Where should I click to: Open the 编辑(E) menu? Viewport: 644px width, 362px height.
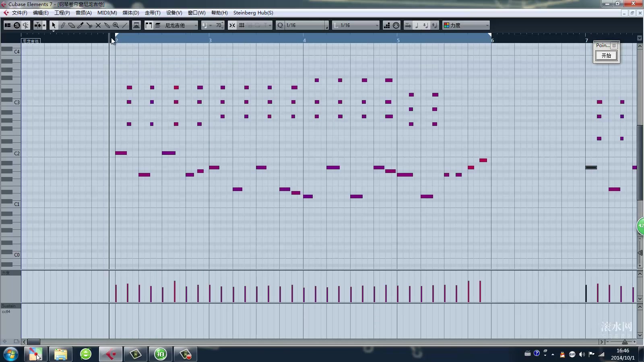coord(41,13)
